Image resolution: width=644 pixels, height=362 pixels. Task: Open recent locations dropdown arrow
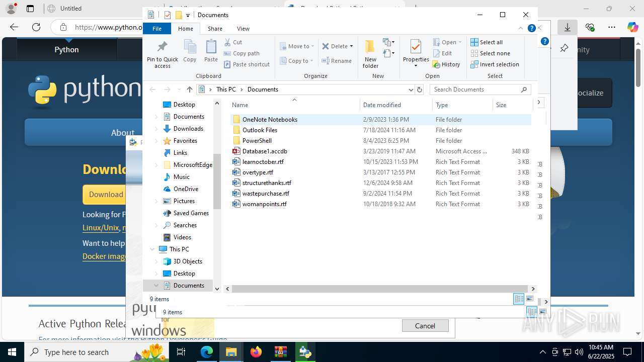click(179, 89)
